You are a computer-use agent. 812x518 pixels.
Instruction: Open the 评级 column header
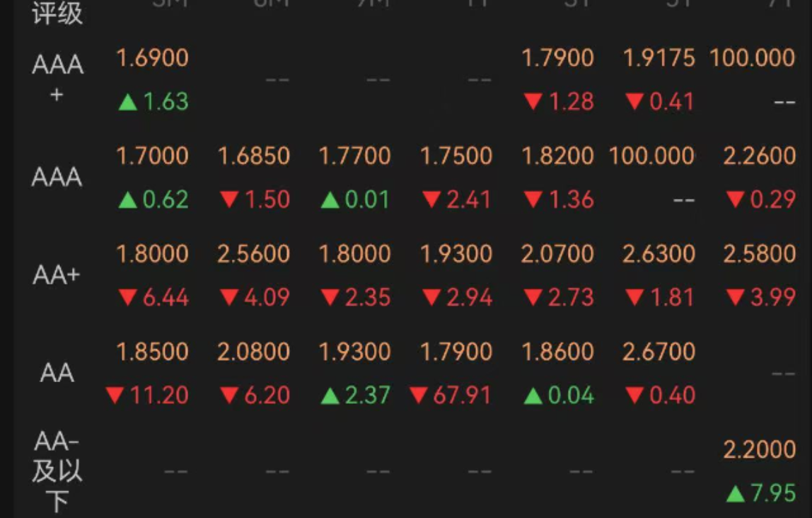click(57, 13)
